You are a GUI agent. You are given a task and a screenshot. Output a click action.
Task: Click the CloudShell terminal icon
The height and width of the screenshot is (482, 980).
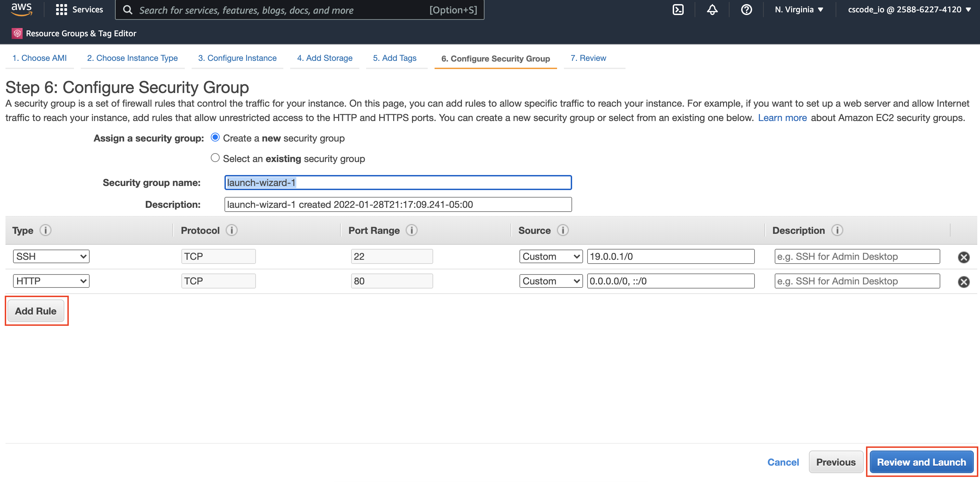(678, 10)
